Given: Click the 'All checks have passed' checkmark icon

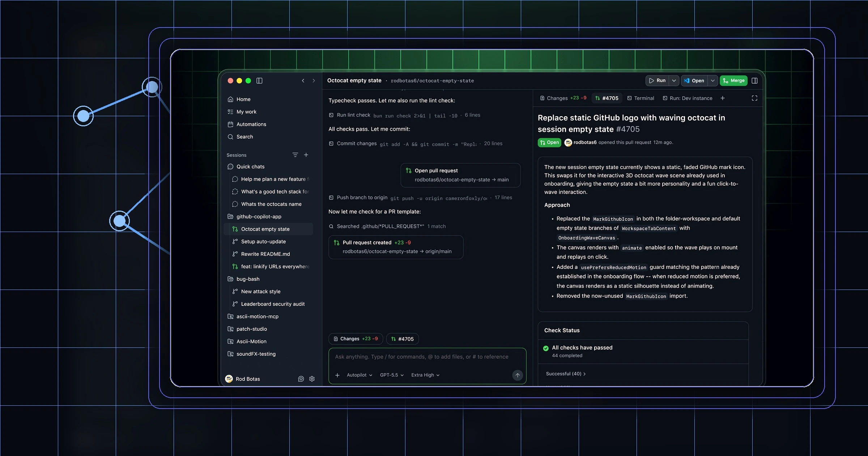Looking at the screenshot, I should [546, 348].
